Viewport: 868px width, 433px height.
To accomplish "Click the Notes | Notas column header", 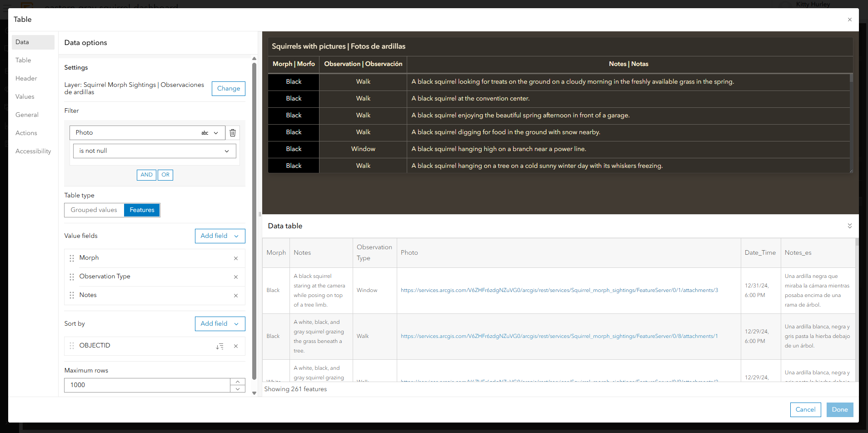I will tap(629, 64).
